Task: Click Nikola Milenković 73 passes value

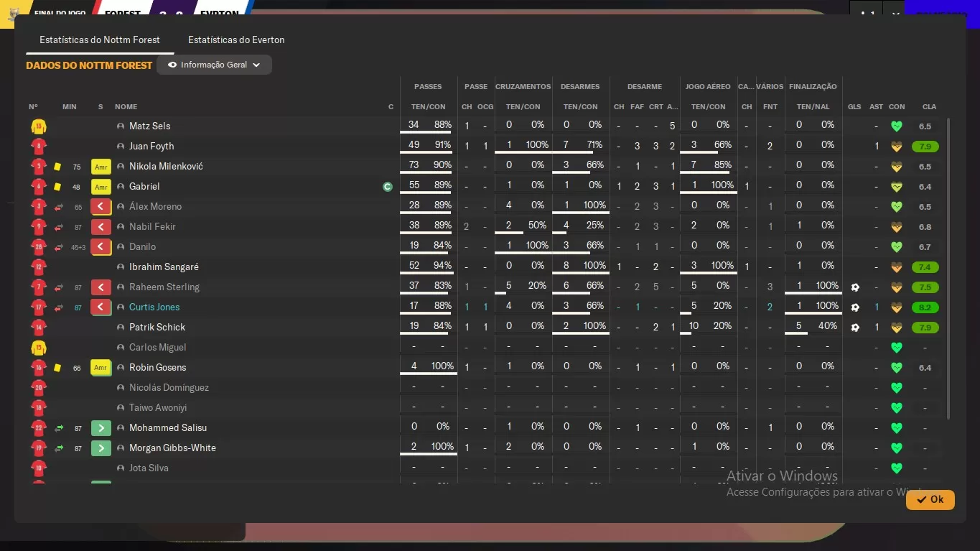Action: click(x=414, y=165)
